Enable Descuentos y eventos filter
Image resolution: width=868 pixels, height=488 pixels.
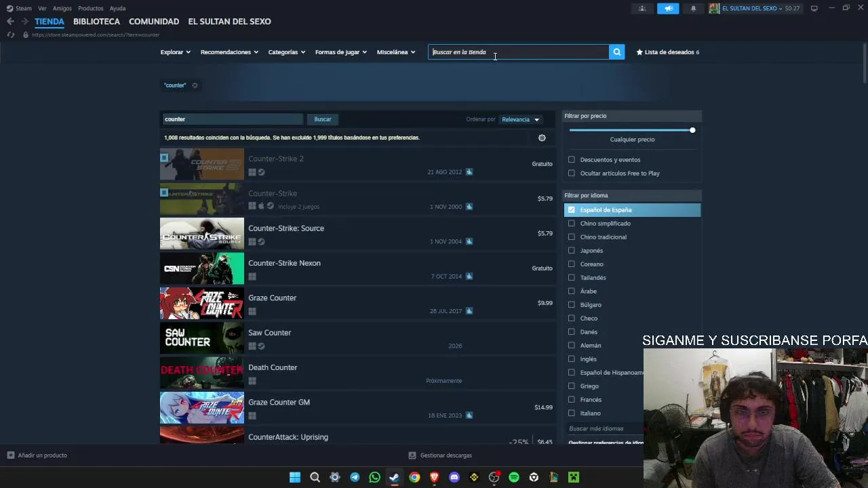click(572, 160)
